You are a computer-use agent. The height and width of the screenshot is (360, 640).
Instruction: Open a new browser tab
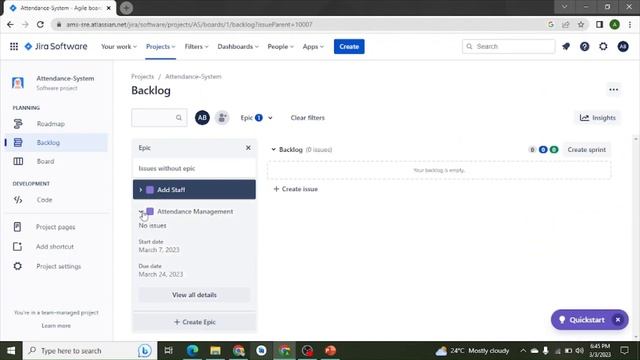(126, 8)
